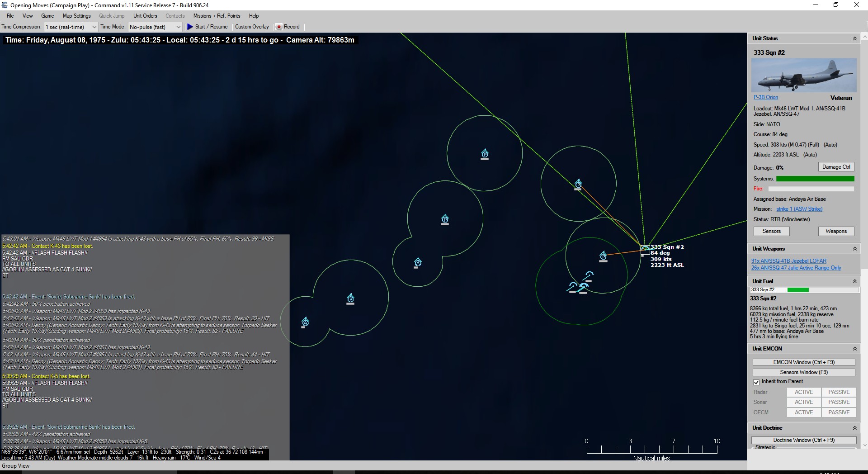This screenshot has height=474, width=868.
Task: Open the Time Mode dropdown
Action: pos(155,27)
